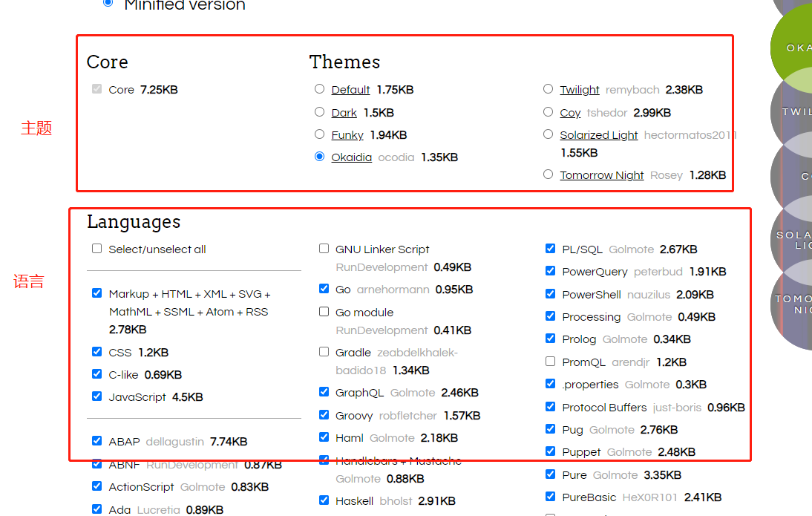Open the bholst author link
Image resolution: width=812 pixels, height=516 pixels.
pos(396,501)
